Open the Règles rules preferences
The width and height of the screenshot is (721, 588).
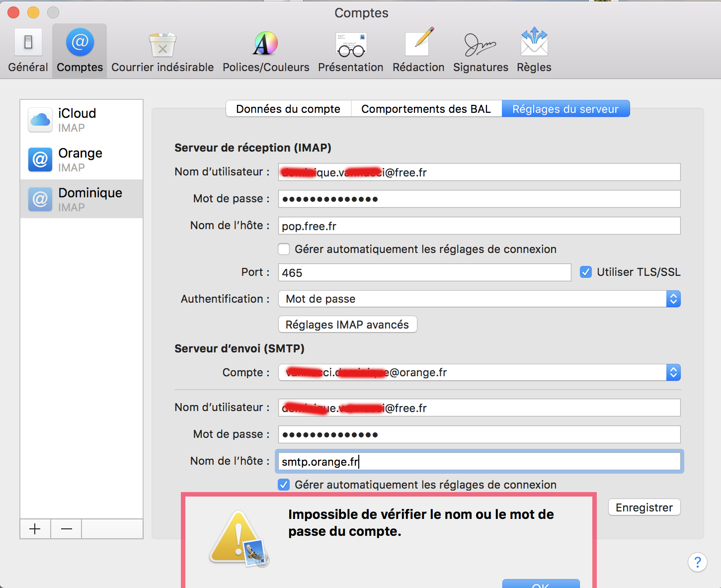534,51
